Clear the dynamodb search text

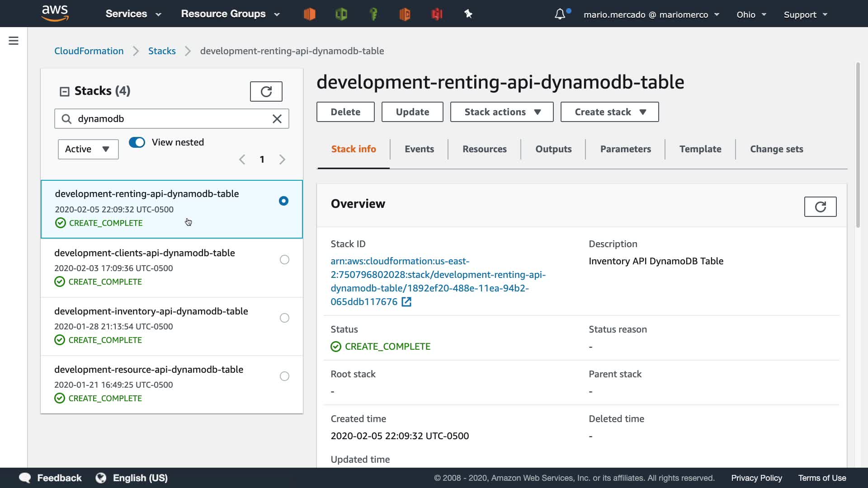coord(277,119)
